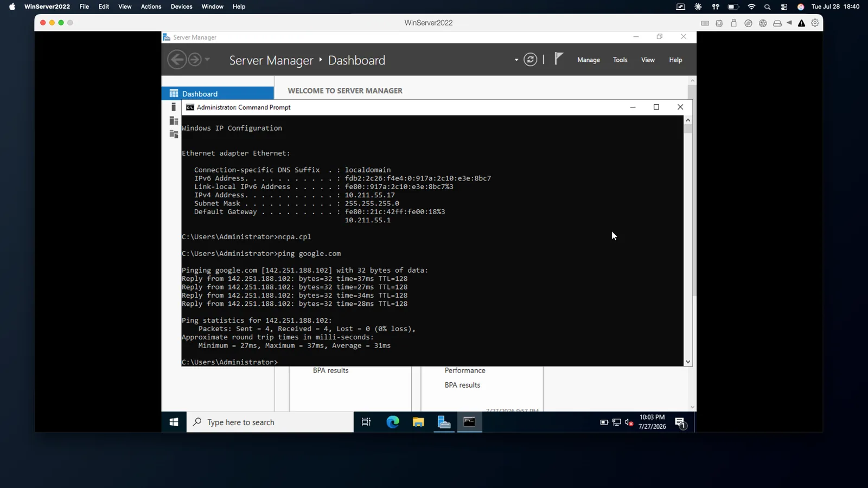868x488 pixels.
Task: Open File and Storage Services sidebar icon
Action: (174, 134)
